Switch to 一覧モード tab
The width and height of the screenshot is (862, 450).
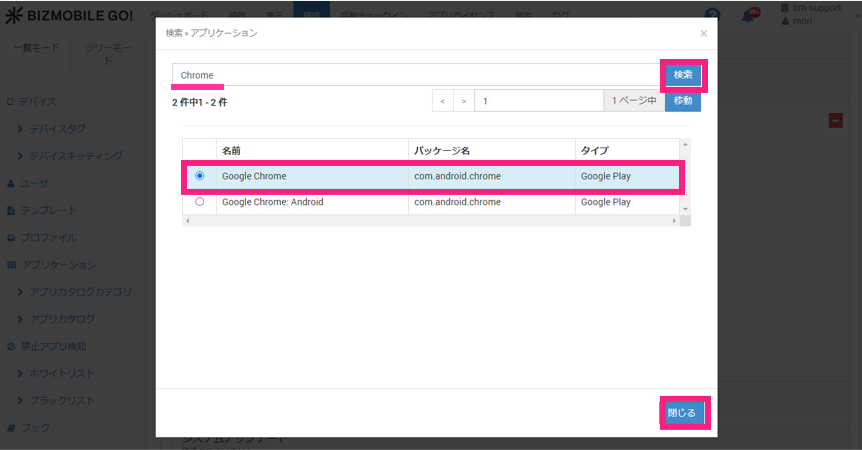tap(35, 48)
